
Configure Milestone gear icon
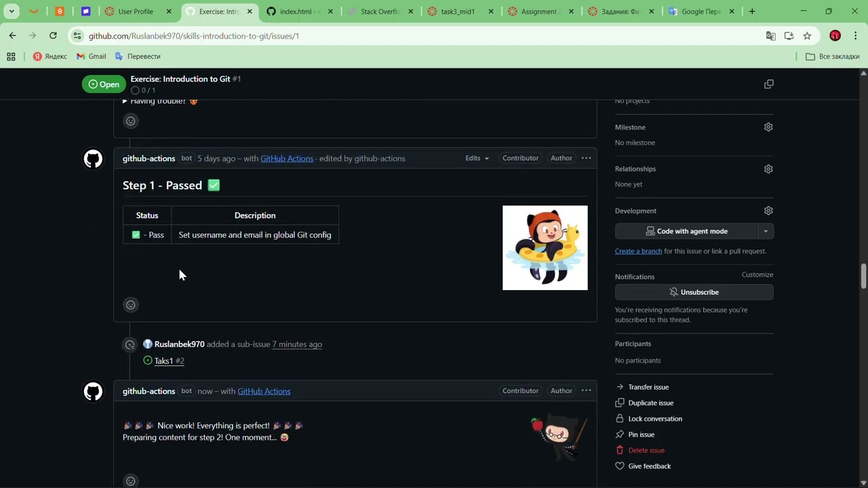[x=768, y=127]
